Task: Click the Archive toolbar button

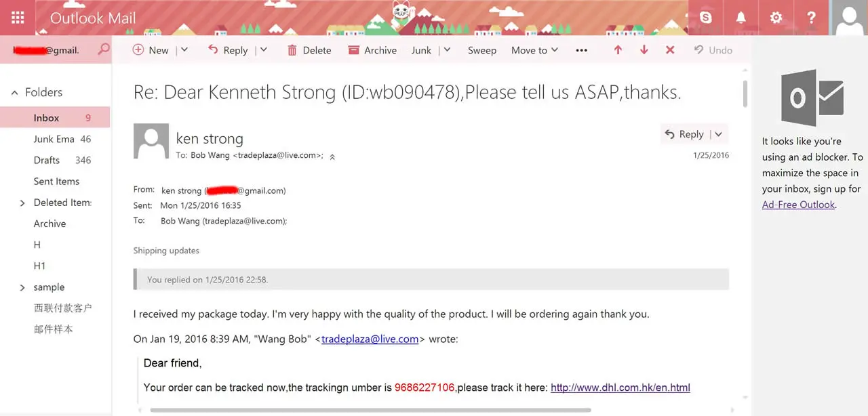Action: [372, 50]
